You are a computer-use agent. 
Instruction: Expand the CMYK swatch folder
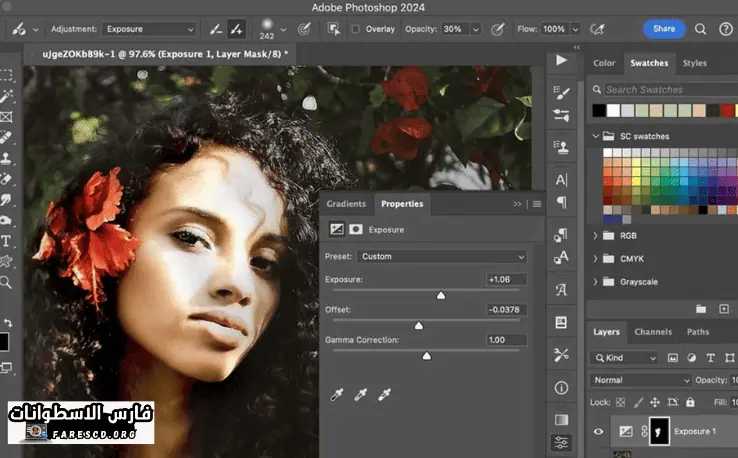[597, 258]
